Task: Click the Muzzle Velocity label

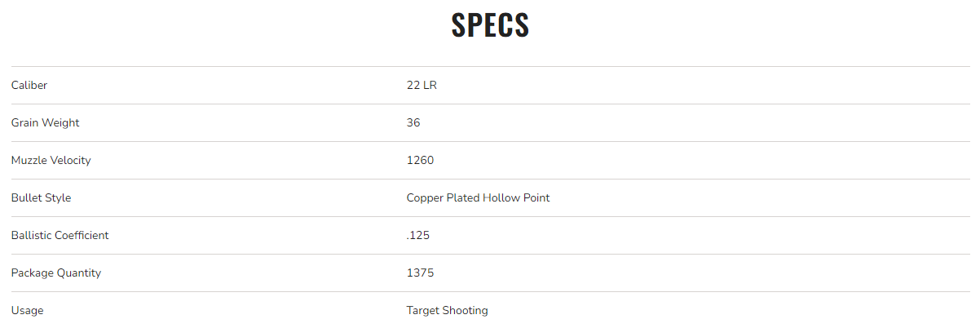Action: pos(51,161)
